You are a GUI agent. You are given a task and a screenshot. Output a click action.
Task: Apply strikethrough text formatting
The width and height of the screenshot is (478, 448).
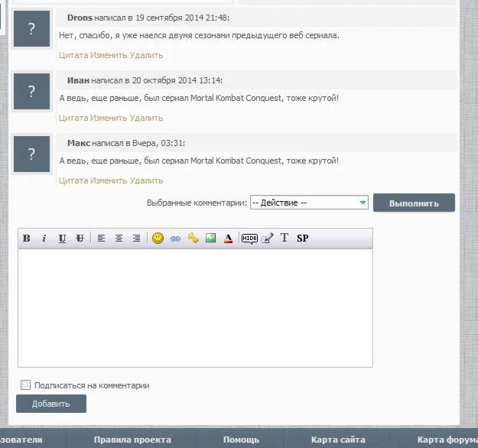[80, 238]
